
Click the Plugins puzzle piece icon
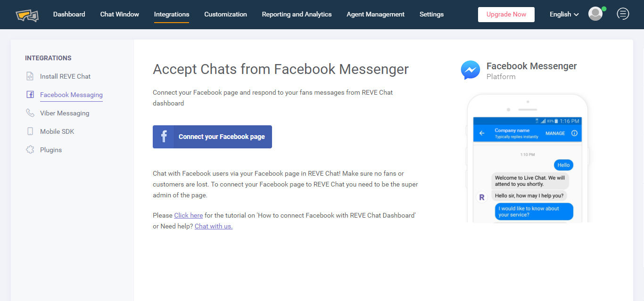(x=30, y=150)
